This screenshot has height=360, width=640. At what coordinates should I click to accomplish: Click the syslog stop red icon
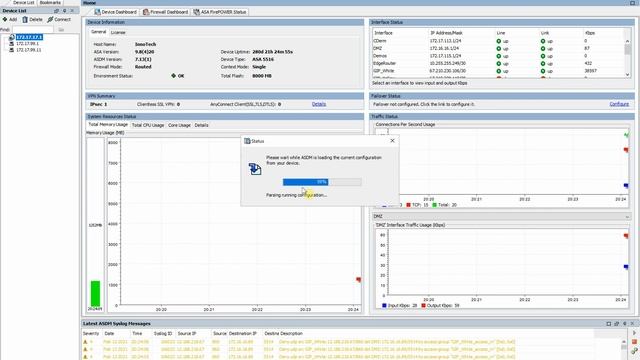point(634,342)
